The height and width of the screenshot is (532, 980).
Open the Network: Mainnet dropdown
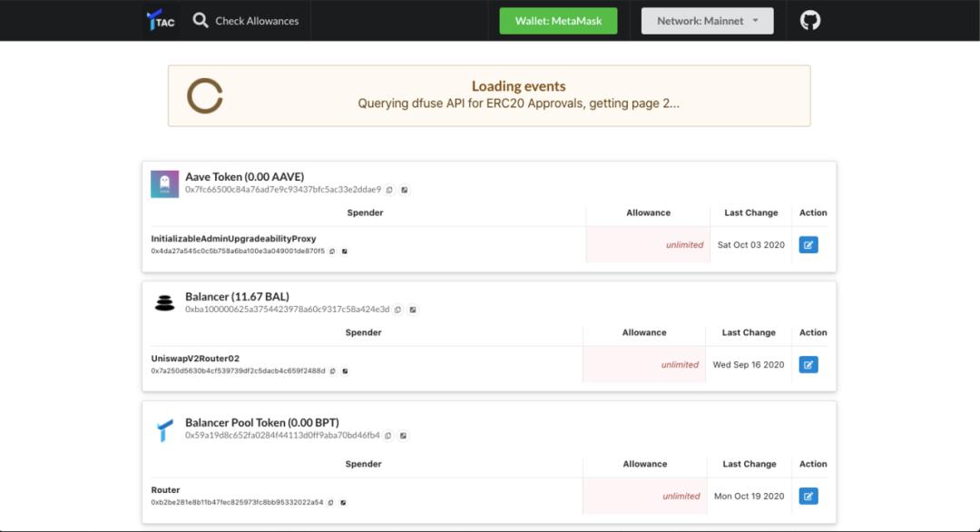point(707,21)
